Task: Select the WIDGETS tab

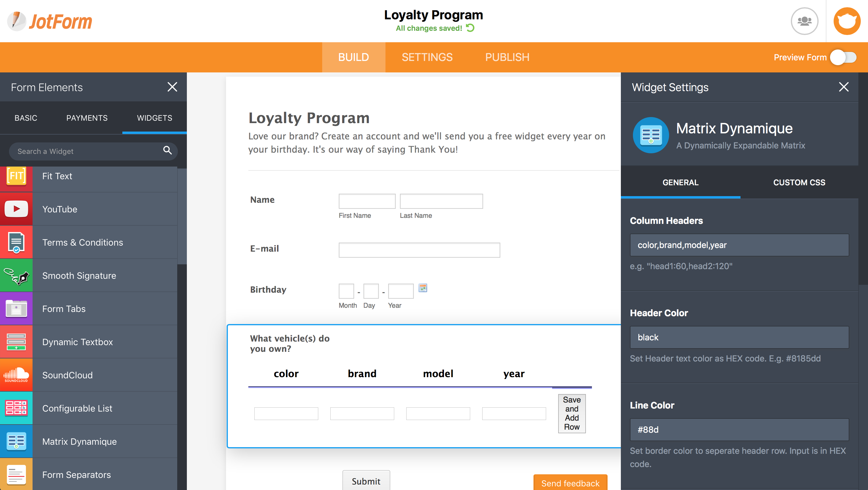Action: [x=154, y=118]
